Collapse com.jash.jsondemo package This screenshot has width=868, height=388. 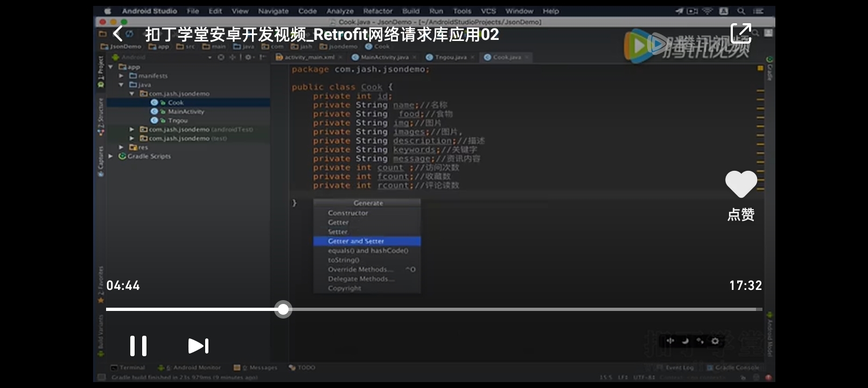coord(132,94)
